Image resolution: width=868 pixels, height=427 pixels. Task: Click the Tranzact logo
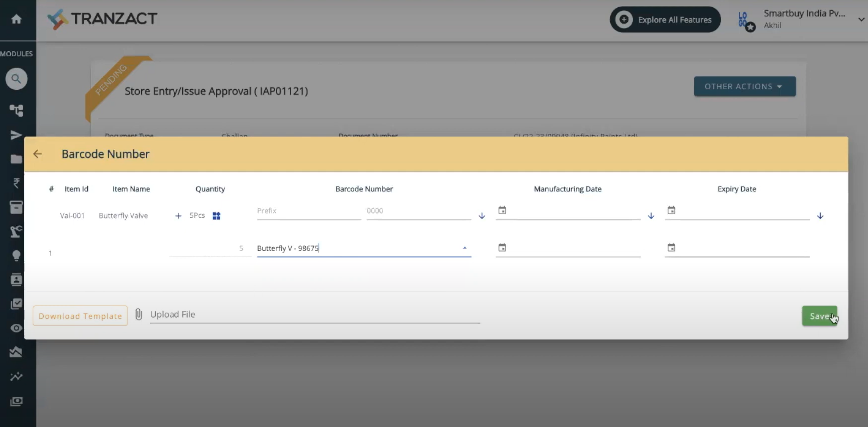tap(102, 19)
